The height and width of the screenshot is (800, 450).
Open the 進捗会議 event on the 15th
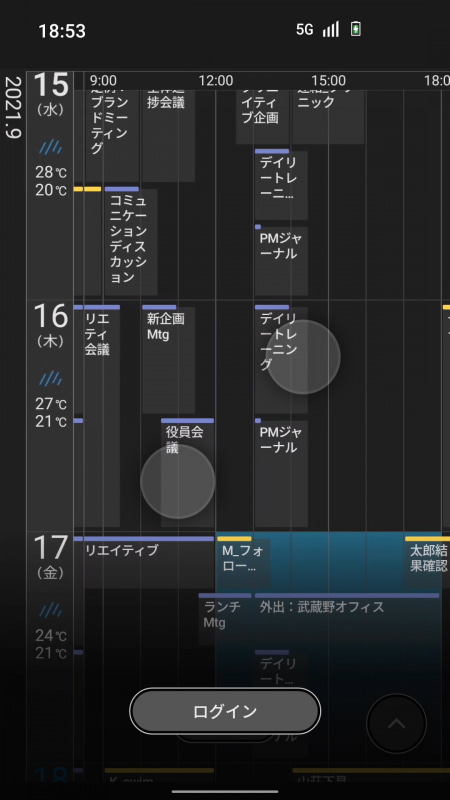point(168,135)
